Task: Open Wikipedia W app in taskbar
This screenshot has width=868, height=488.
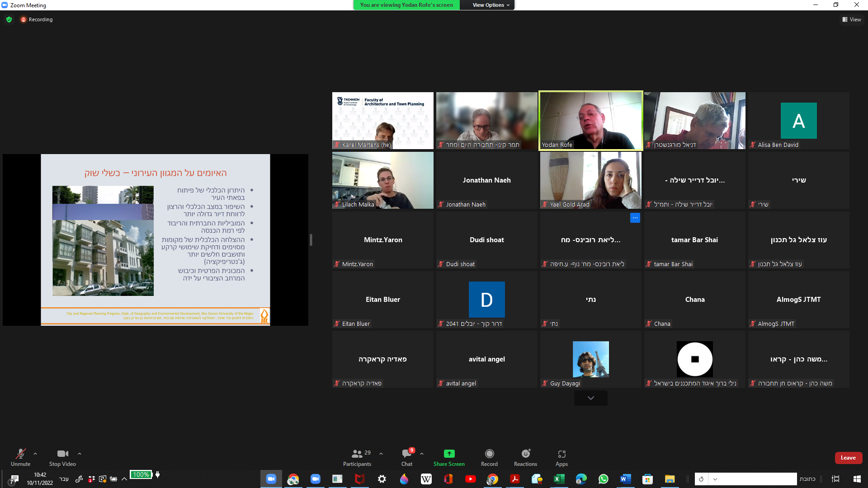Action: click(426, 479)
